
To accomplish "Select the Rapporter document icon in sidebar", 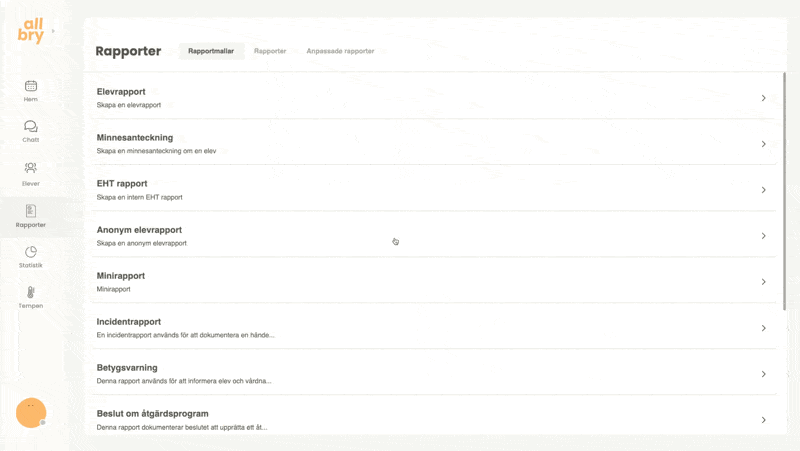I will tap(31, 211).
